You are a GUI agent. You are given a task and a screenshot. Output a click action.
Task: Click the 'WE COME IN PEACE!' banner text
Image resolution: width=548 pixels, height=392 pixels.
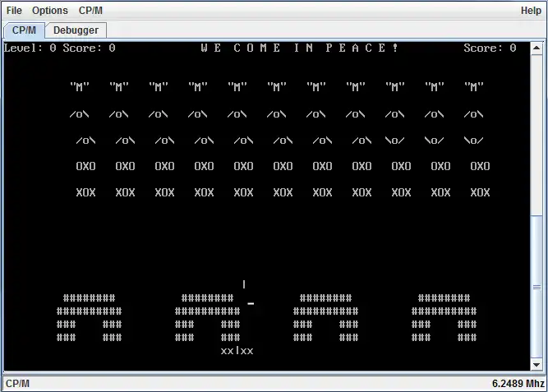tap(300, 48)
